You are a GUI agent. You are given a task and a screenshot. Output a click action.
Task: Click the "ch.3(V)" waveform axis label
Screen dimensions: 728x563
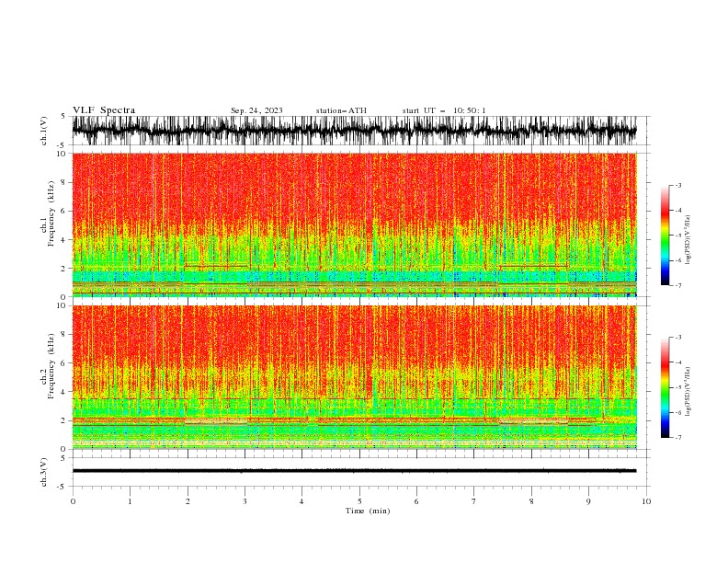point(44,472)
